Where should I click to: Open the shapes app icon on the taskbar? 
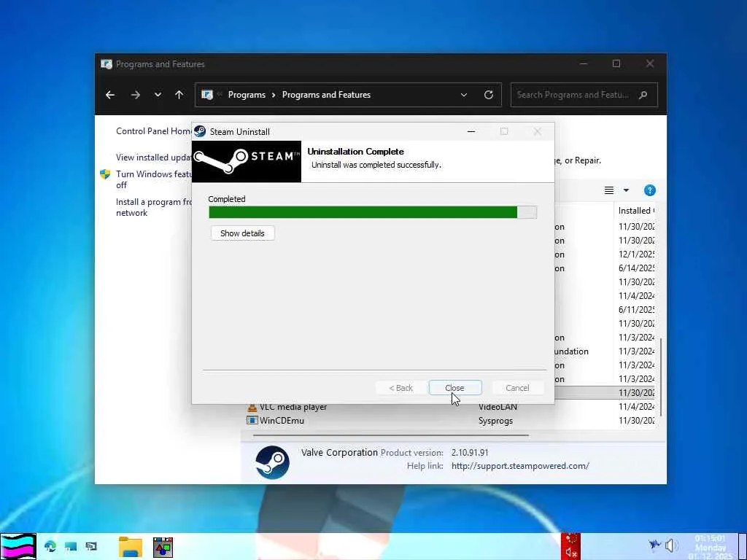point(163,547)
